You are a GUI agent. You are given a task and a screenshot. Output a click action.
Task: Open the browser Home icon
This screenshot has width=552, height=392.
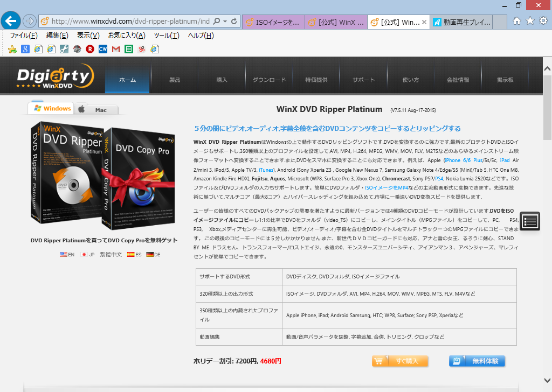(517, 21)
